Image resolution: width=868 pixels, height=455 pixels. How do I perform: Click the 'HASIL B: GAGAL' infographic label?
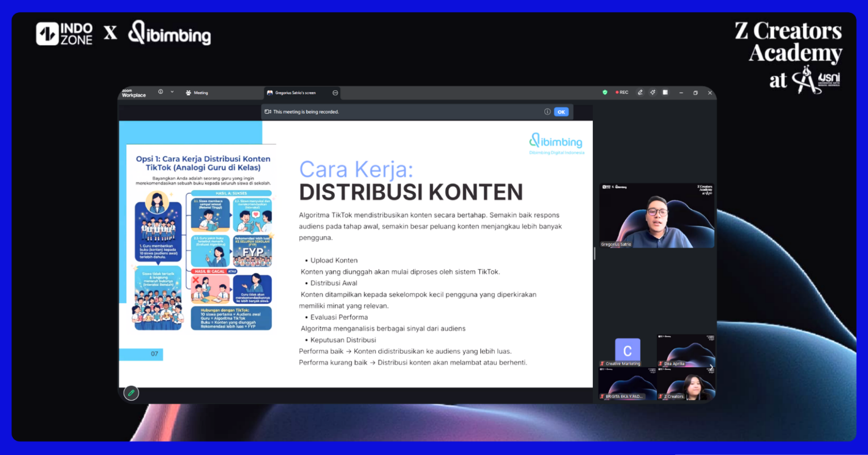tap(210, 271)
